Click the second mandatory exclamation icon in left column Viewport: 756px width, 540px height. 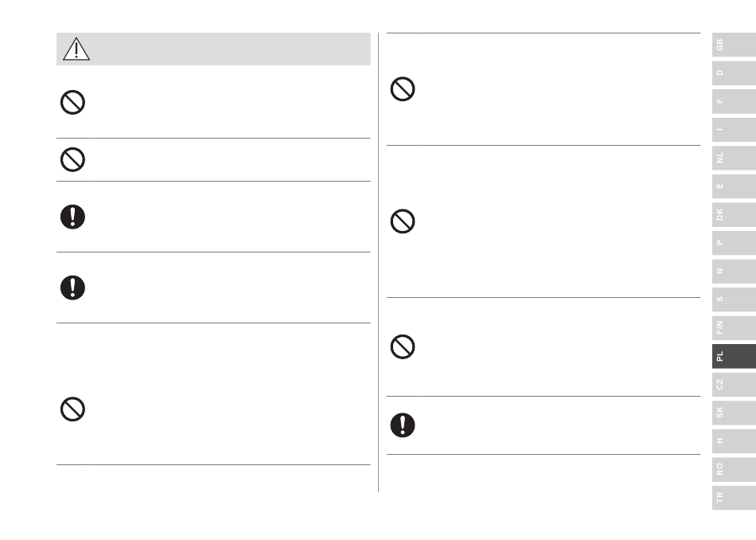click(x=72, y=288)
